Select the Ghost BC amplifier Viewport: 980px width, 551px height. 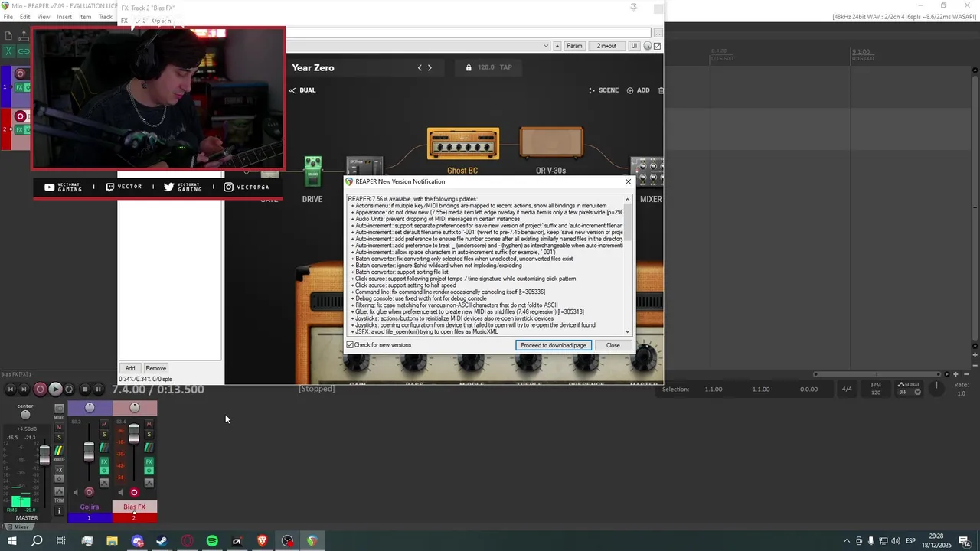(x=462, y=144)
